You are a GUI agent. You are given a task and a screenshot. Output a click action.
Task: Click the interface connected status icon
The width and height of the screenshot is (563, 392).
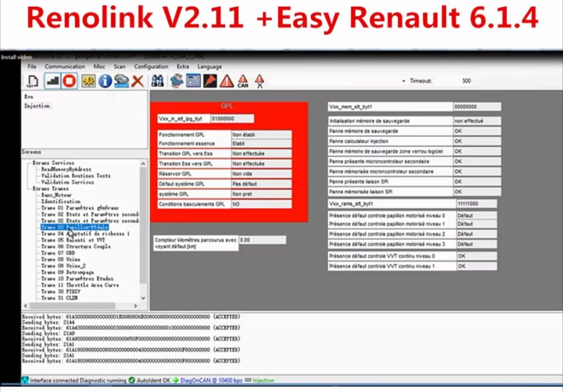(x=25, y=380)
